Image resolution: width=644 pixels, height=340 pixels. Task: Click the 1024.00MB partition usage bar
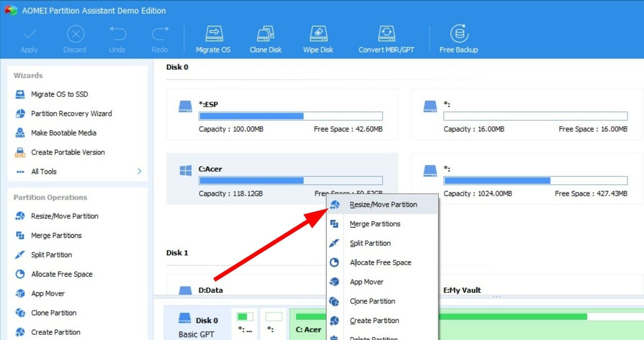(x=536, y=181)
